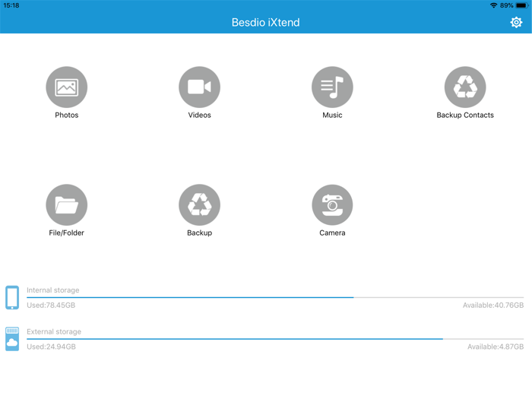Tap the external storage drive icon

[x=12, y=339]
